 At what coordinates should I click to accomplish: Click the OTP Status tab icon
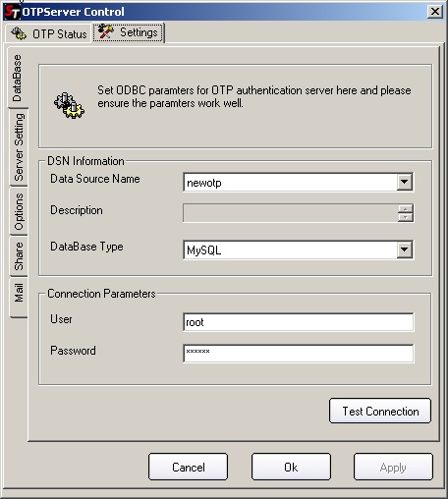pos(19,33)
